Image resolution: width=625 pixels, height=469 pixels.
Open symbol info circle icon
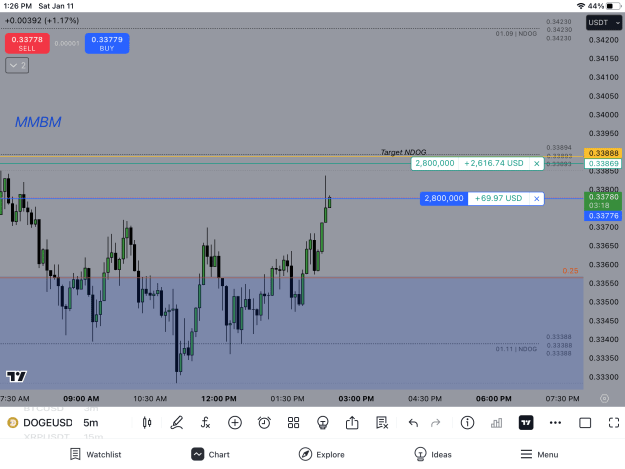(467, 423)
